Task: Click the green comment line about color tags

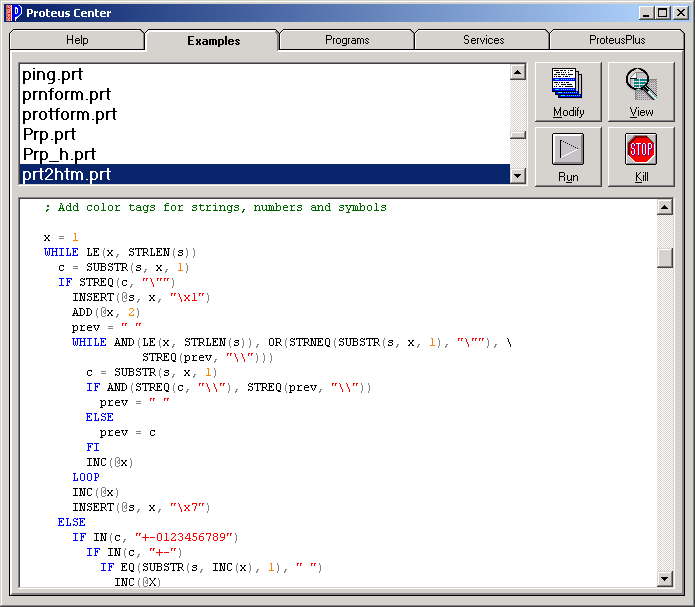Action: pyautogui.click(x=215, y=208)
